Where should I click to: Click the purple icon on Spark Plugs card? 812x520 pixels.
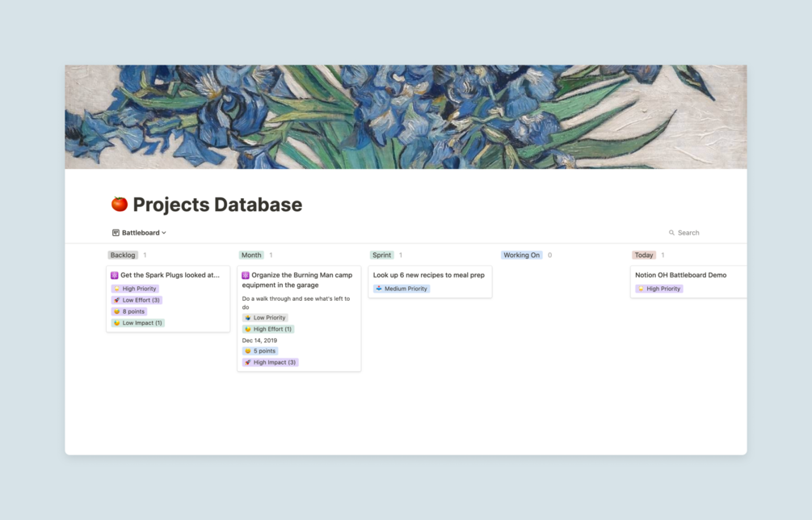pos(115,275)
